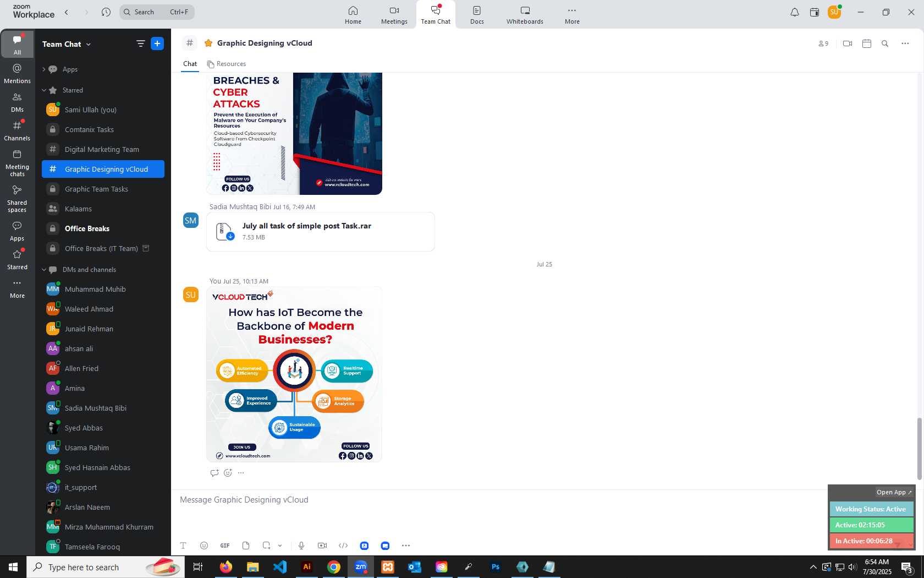
Task: Open the Whiteboards tab
Action: point(525,15)
